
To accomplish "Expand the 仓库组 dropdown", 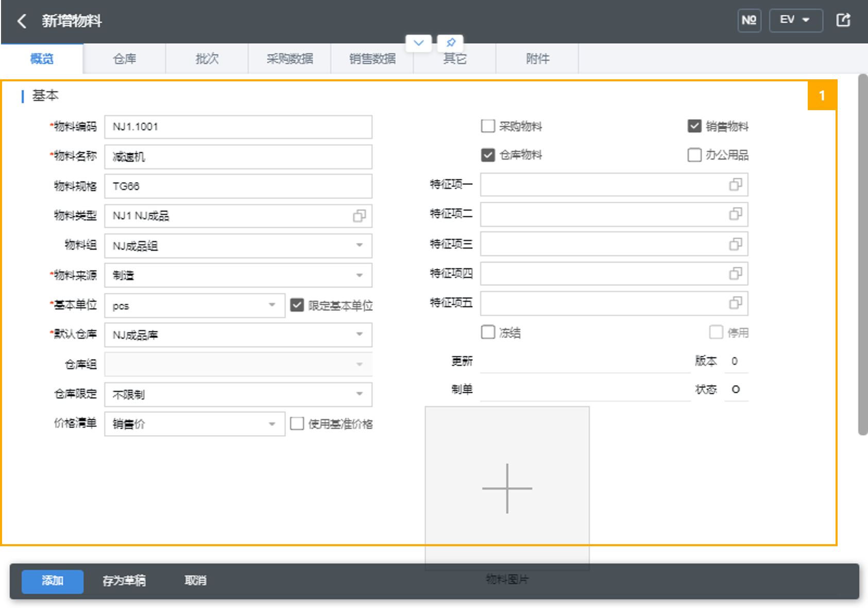I will [360, 364].
